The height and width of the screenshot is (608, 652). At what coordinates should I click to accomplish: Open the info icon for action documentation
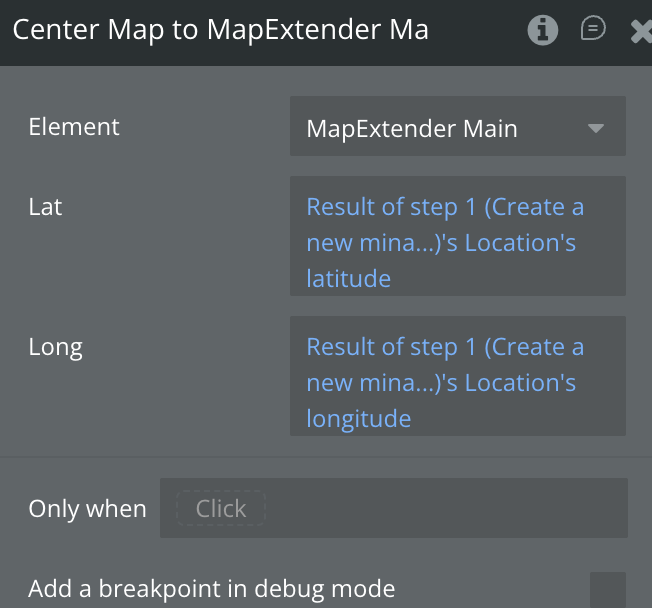pyautogui.click(x=542, y=30)
